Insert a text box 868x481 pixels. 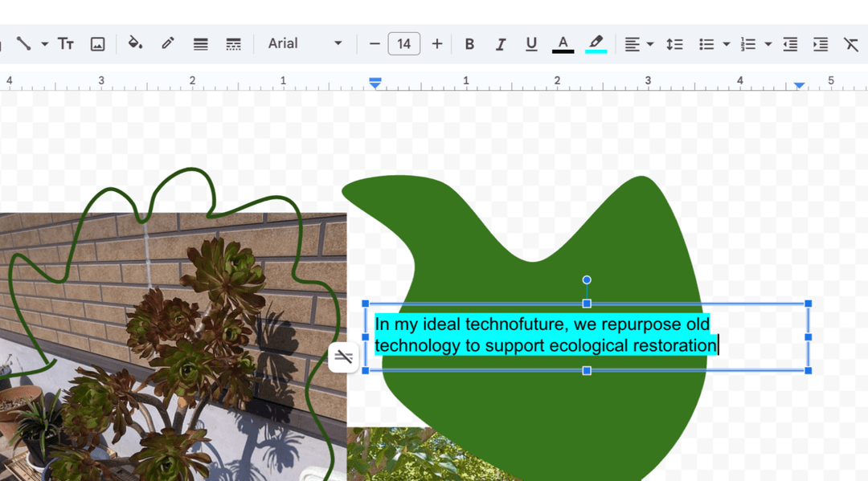66,44
